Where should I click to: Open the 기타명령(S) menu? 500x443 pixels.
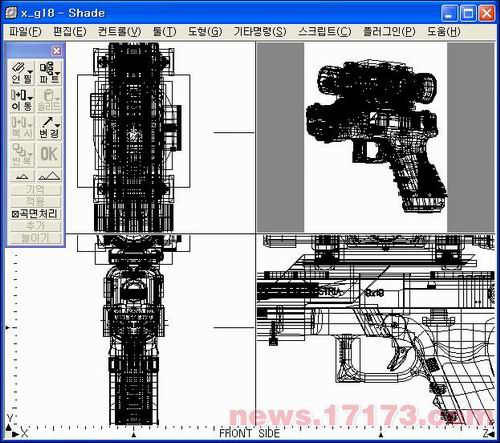(x=260, y=32)
